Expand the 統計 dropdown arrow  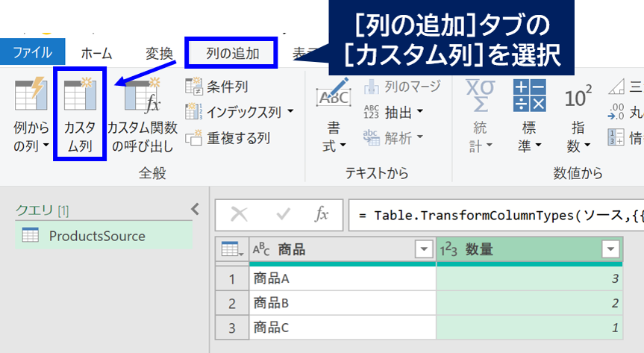click(x=490, y=145)
